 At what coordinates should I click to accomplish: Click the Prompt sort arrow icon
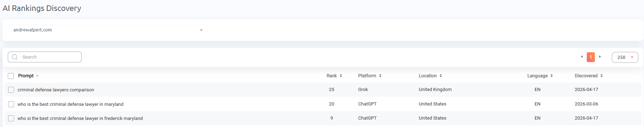tap(37, 76)
